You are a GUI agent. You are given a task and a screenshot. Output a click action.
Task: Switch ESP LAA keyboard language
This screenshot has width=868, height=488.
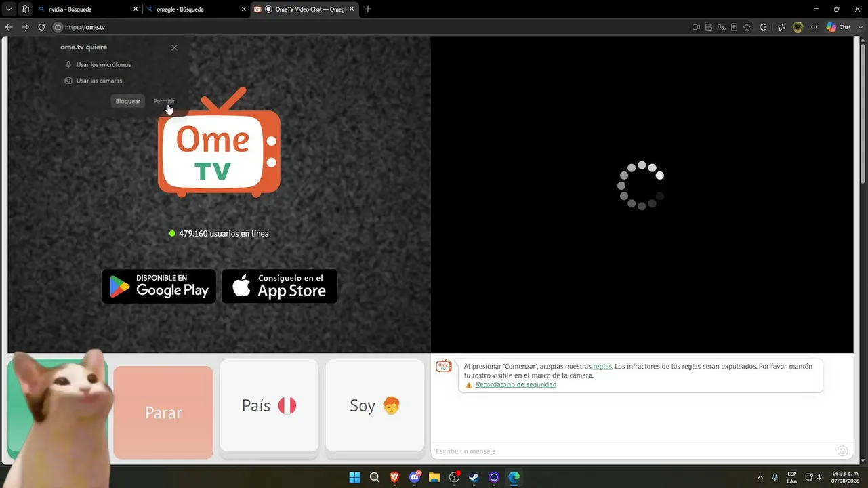(x=792, y=477)
